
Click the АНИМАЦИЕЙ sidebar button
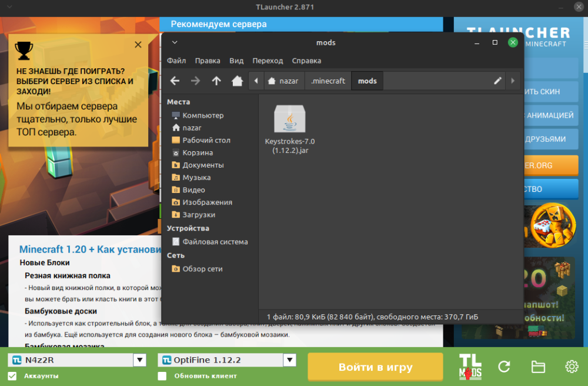point(550,115)
